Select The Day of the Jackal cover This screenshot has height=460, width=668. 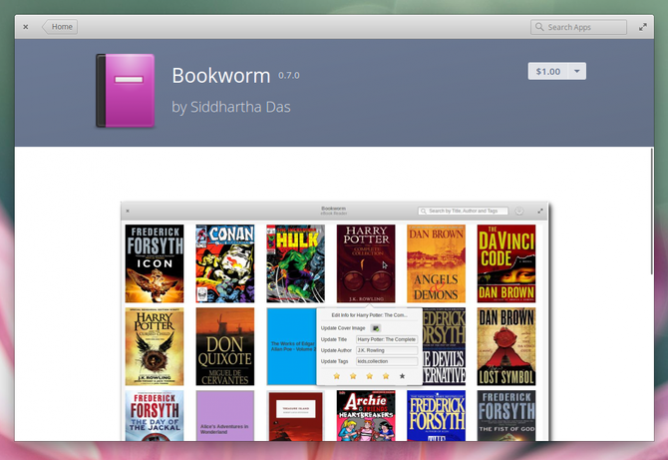pyautogui.click(x=155, y=416)
